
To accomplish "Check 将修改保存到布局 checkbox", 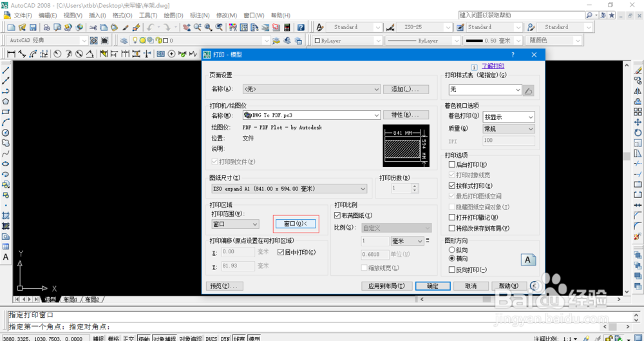I will pos(452,228).
